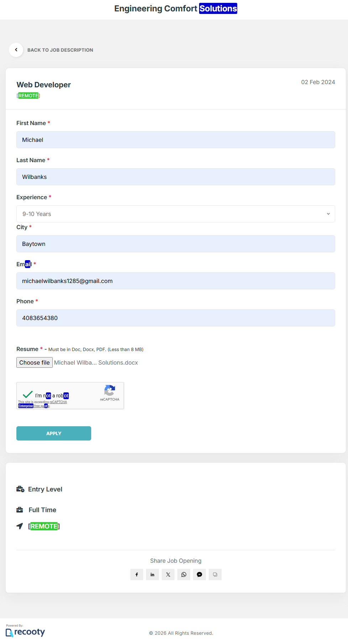Copy job link with copy icon
348x644 pixels.
(215, 575)
